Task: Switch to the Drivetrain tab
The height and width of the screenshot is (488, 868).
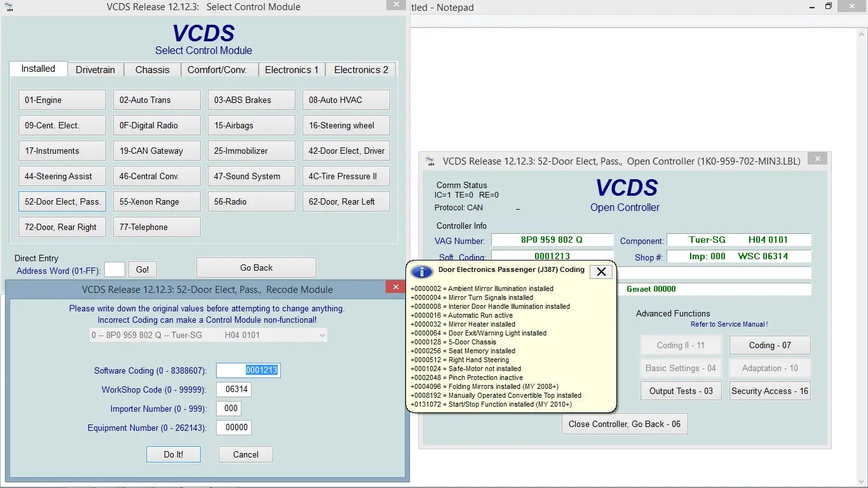Action: click(x=95, y=69)
